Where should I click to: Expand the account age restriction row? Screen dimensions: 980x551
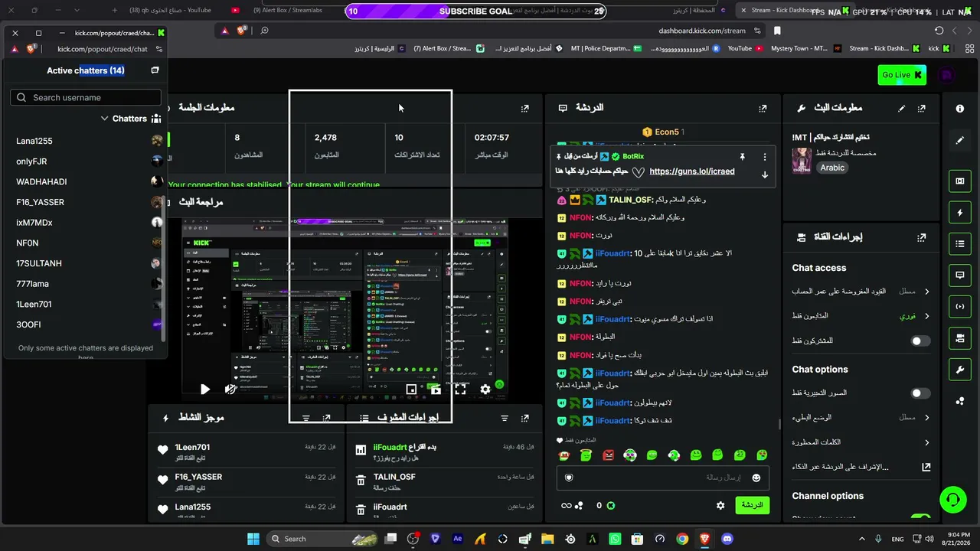(861, 292)
